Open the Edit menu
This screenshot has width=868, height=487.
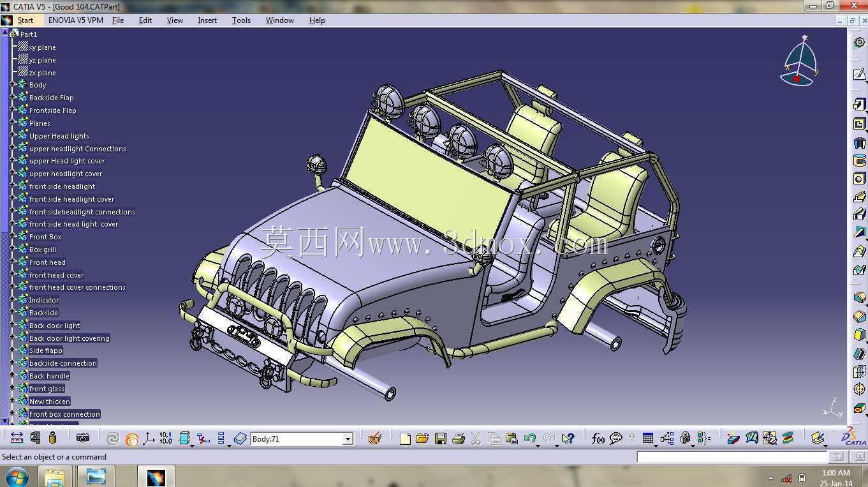pyautogui.click(x=145, y=20)
